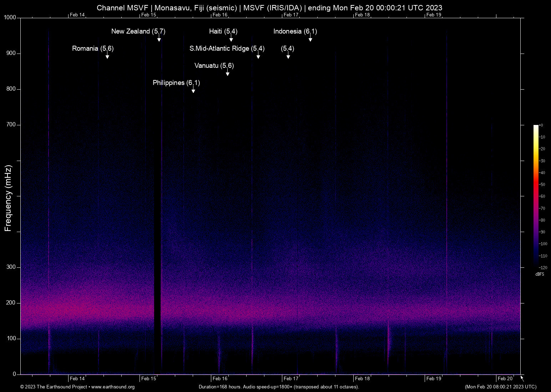This screenshot has width=551, height=392.
Task: Click the Frequency (mHz) axis label
Action: [8, 198]
